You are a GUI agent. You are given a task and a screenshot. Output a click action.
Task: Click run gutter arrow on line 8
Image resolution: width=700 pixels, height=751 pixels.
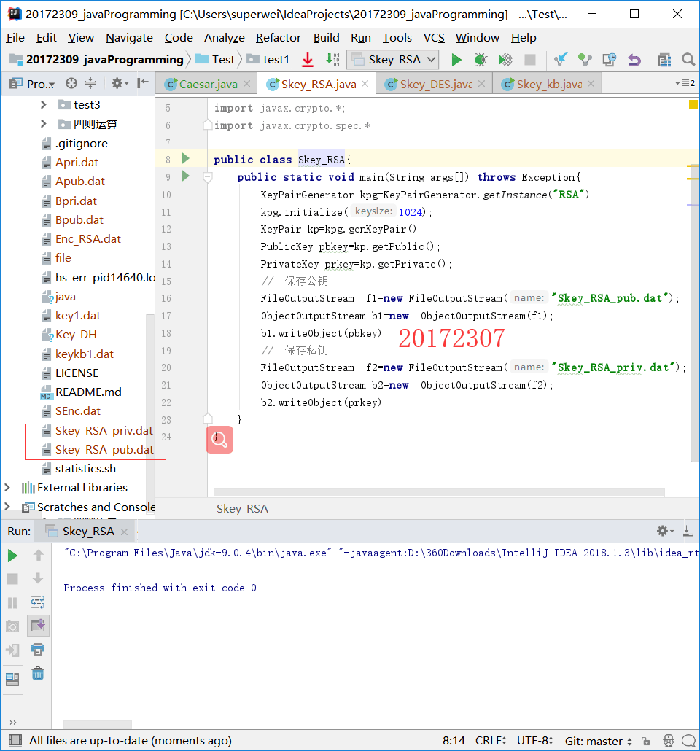pos(186,158)
